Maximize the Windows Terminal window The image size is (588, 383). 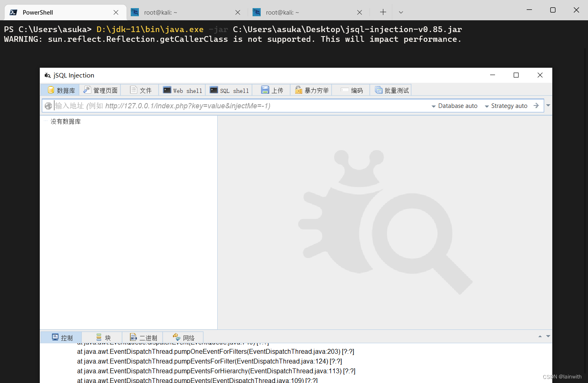(x=553, y=10)
